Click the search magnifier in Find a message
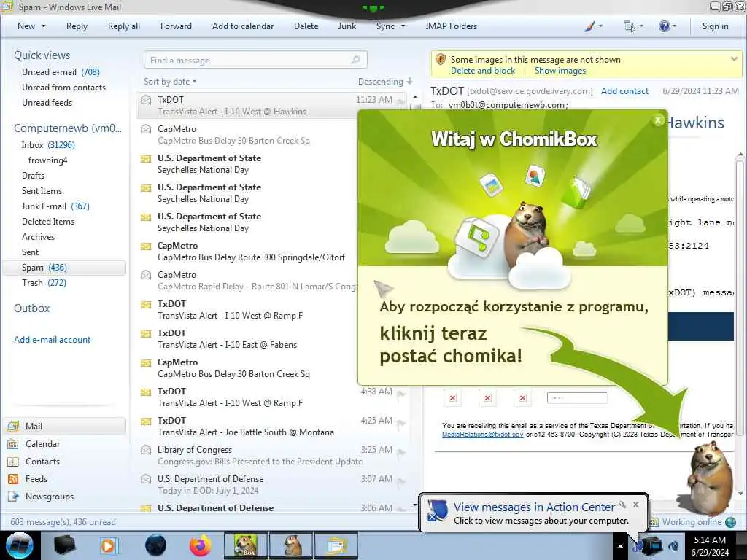 pos(355,60)
